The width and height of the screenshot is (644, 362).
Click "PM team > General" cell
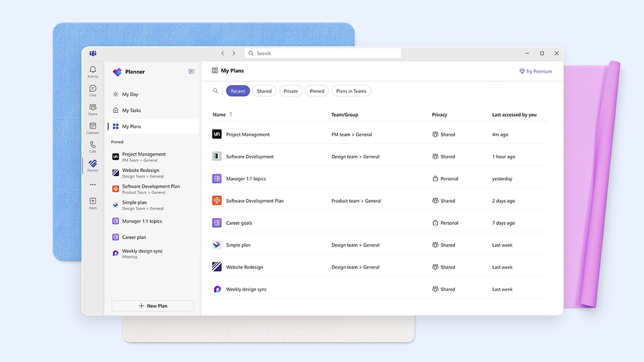352,135
